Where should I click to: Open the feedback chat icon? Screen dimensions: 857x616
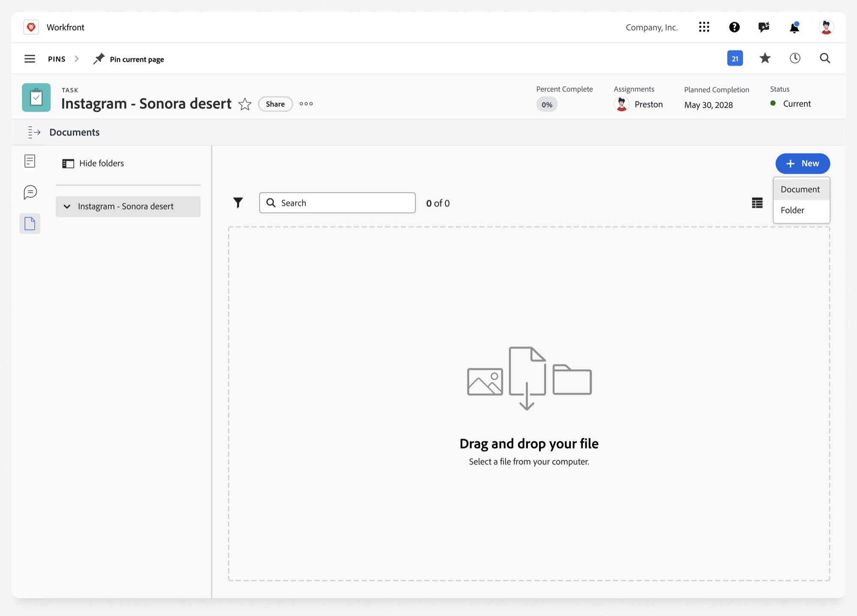tap(764, 27)
